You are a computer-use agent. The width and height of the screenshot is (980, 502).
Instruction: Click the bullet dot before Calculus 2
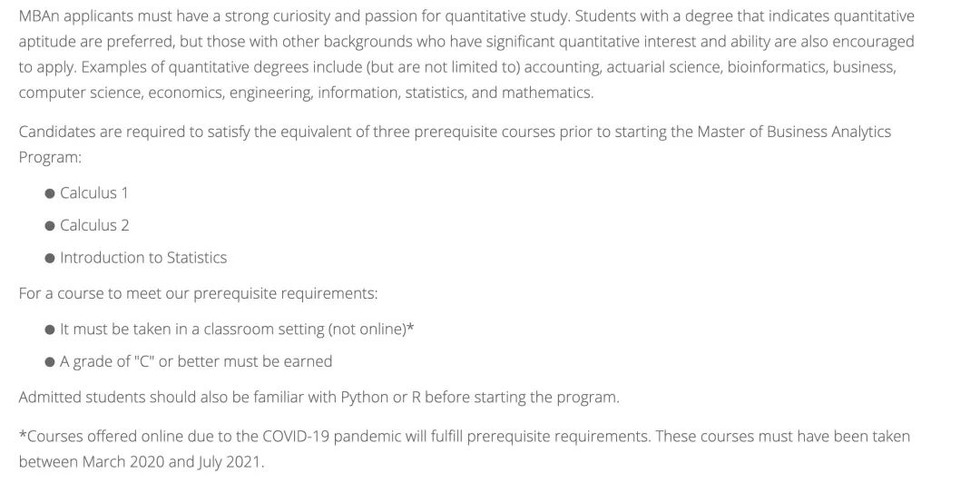(x=50, y=226)
